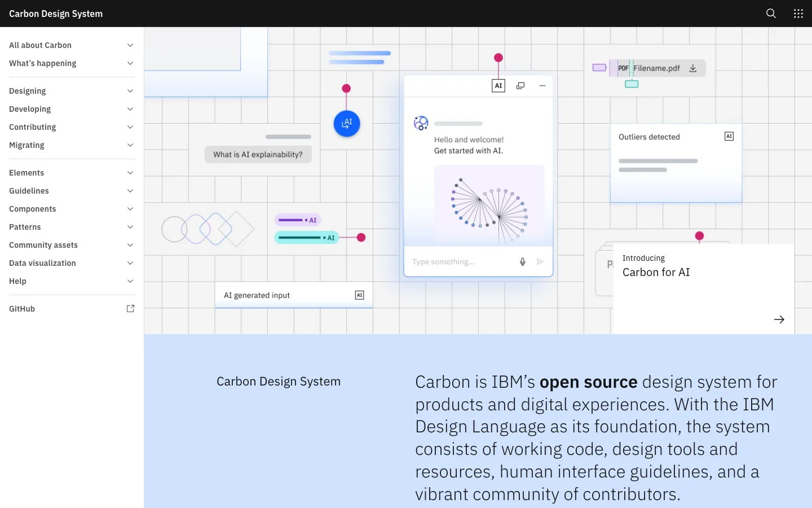Expand the Data visualization nav section
The height and width of the screenshot is (508, 812).
tap(72, 263)
